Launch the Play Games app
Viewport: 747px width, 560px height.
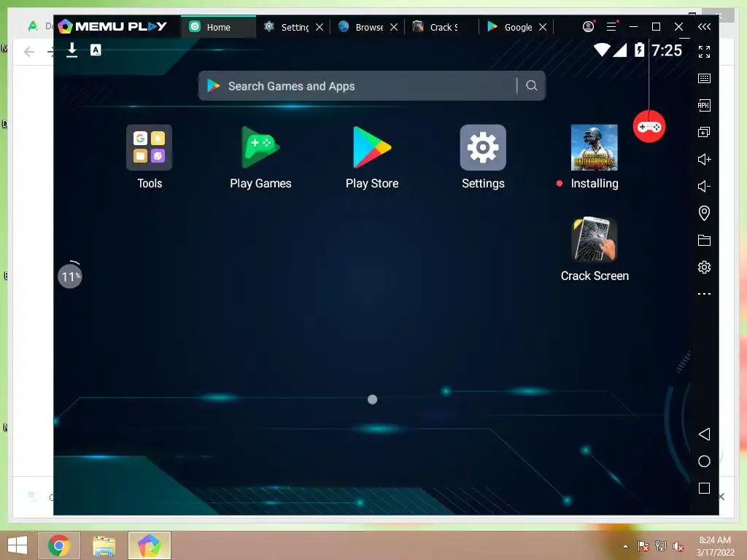pos(260,147)
